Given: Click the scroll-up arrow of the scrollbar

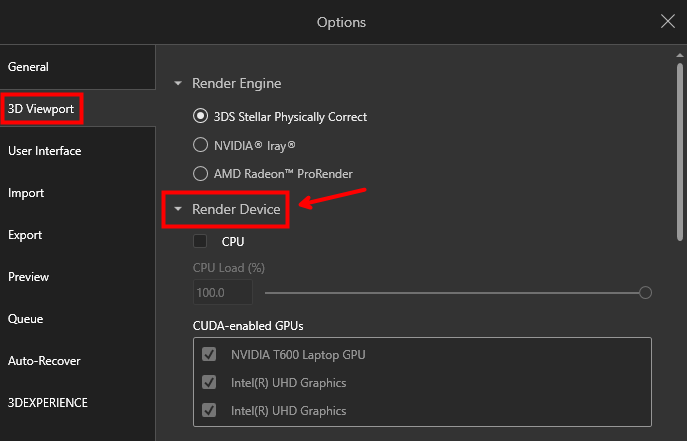Looking at the screenshot, I should point(680,55).
